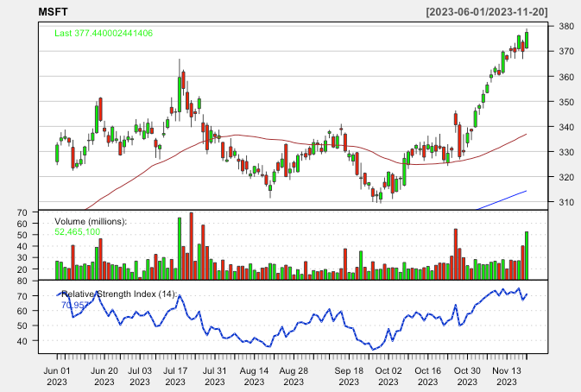Click the 52,465,100 volume value
The height and width of the screenshot is (392, 581).
77,232
